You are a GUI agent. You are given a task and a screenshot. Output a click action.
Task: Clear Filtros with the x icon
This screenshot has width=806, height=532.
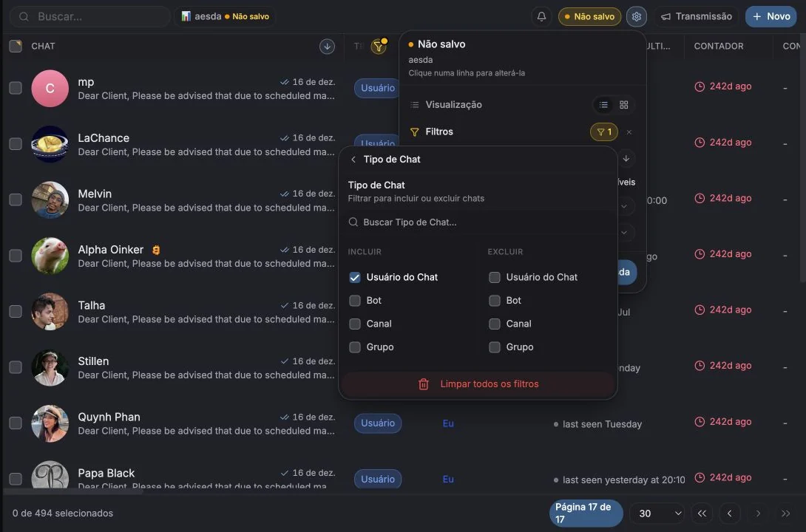pos(629,132)
